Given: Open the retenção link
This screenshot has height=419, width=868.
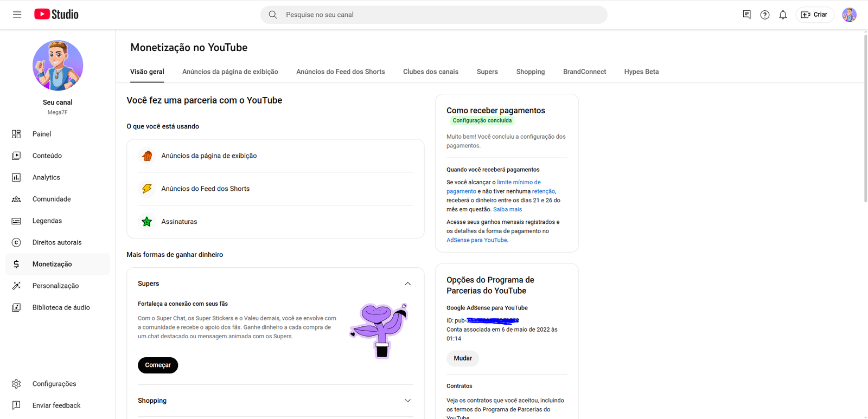Looking at the screenshot, I should tap(544, 191).
